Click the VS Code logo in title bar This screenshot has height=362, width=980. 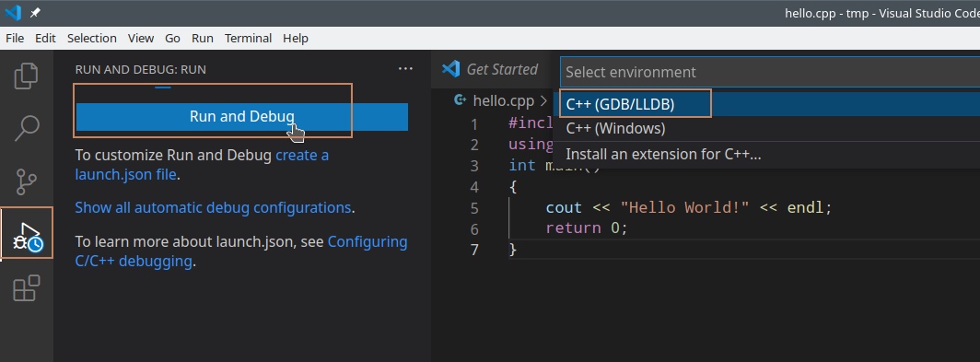pos(13,13)
